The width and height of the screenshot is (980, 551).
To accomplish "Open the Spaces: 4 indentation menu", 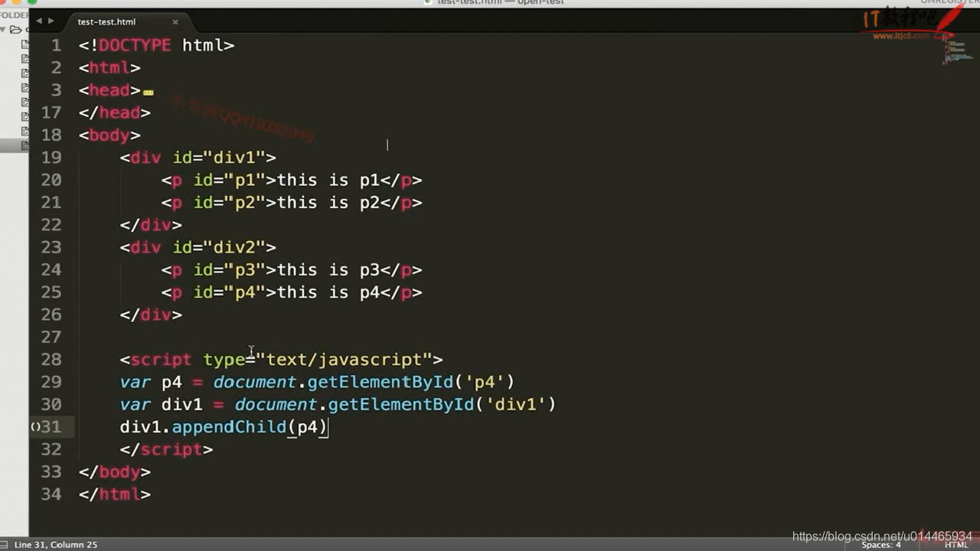I will pos(881,545).
